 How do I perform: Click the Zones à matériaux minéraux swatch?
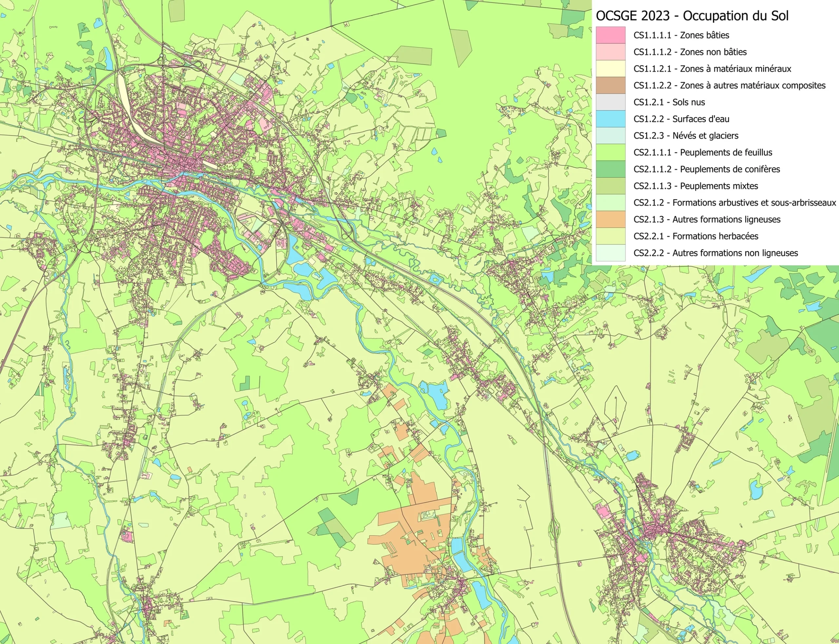coord(611,68)
